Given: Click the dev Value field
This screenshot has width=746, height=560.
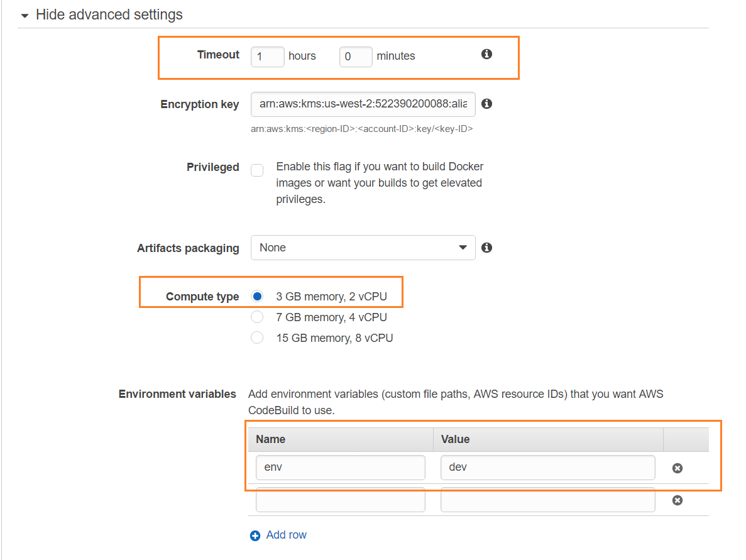Looking at the screenshot, I should pos(547,468).
